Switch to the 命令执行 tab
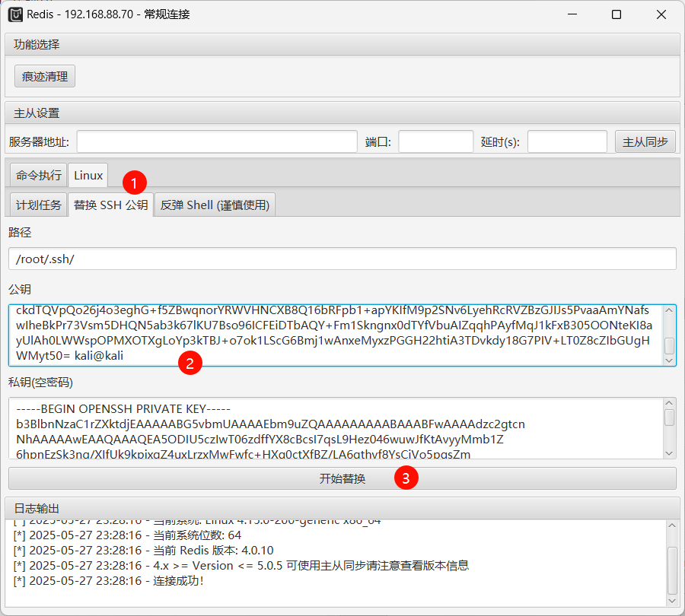Screen dimensions: 685x616 [39, 175]
